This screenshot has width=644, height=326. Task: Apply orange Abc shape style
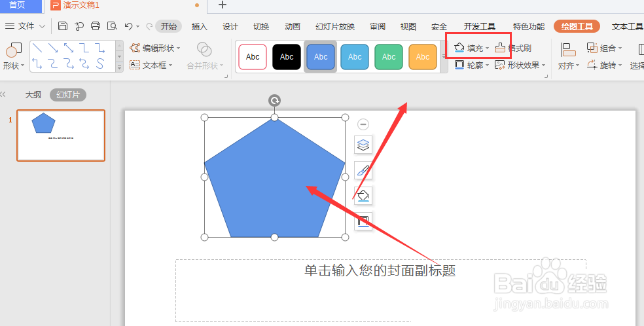coord(423,57)
